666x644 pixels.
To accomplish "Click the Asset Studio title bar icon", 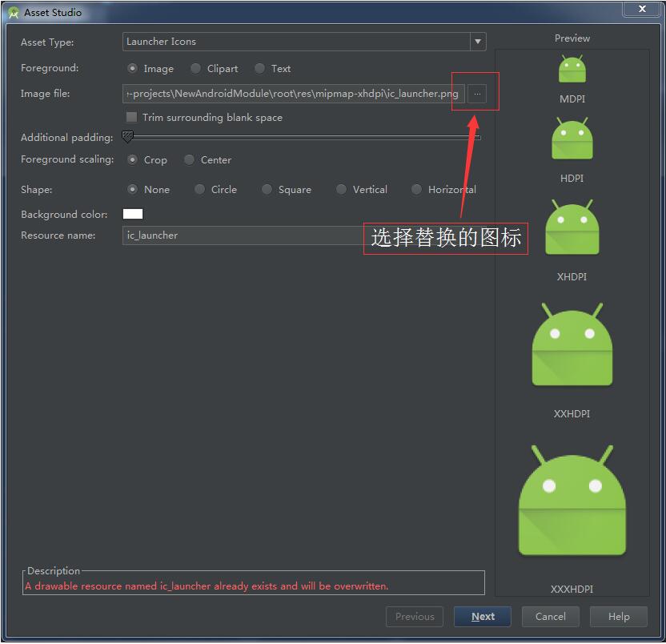I will 14,13.
